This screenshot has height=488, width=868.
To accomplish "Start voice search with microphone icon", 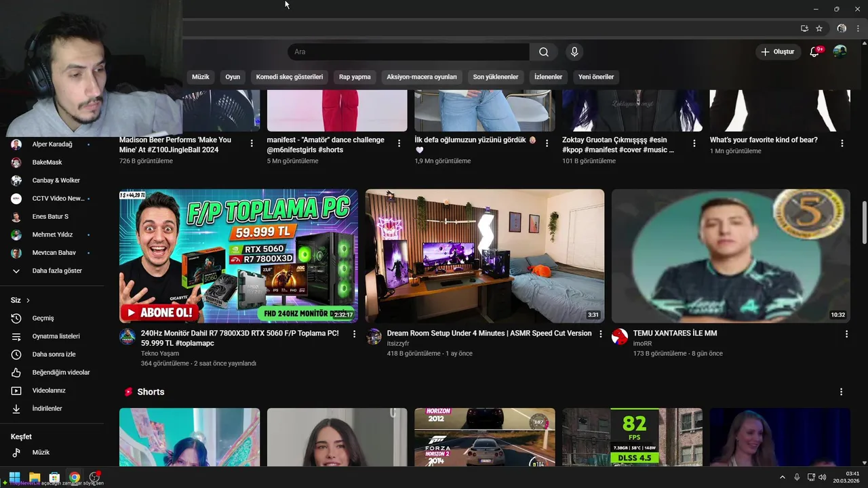I will (x=574, y=52).
